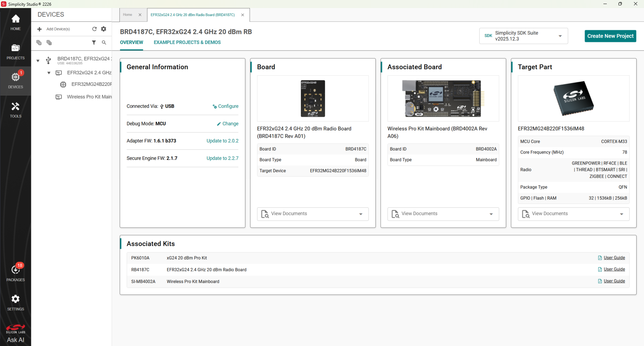The image size is (644, 346).
Task: Click the 'Mainboard' Board Type value
Action: coord(486,160)
